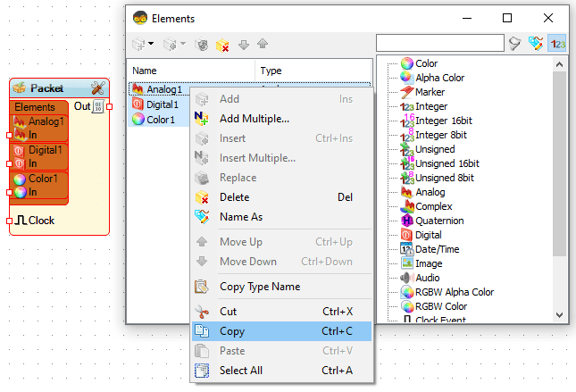The height and width of the screenshot is (392, 576).
Task: Select Marker in the element type tree
Action: tap(422, 92)
